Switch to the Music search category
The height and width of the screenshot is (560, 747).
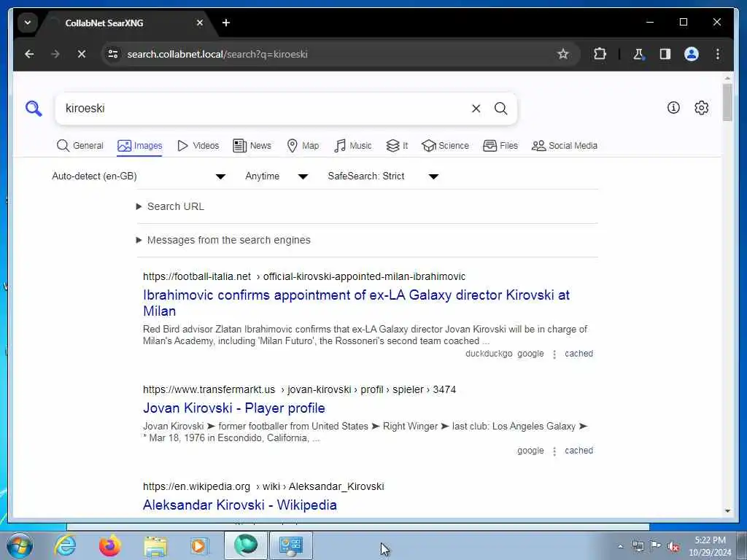[x=352, y=146]
